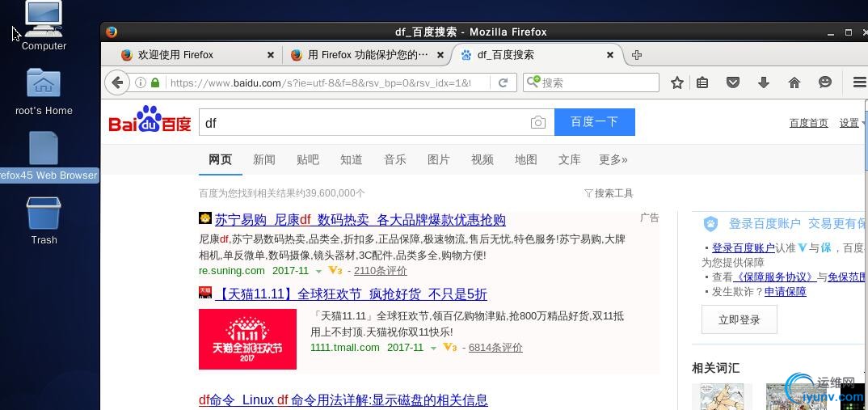Image resolution: width=868 pixels, height=410 pixels.
Task: Click the site information icon in address bar
Action: coord(141,82)
